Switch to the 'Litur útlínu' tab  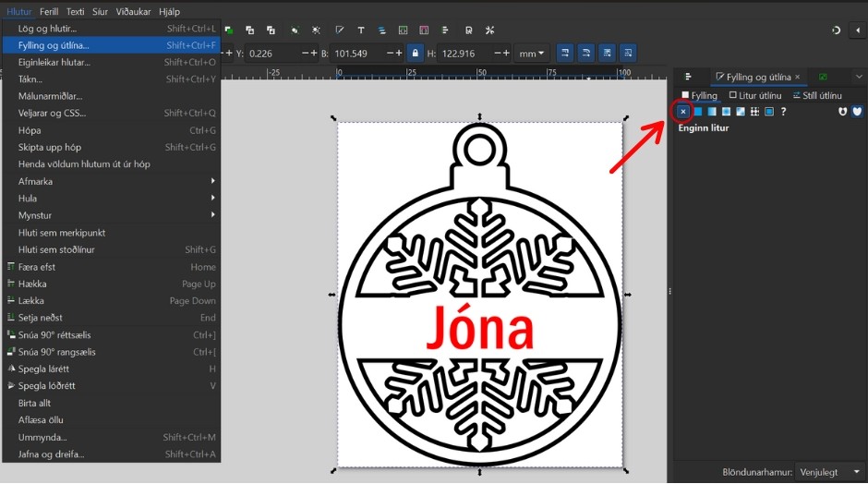[754, 95]
